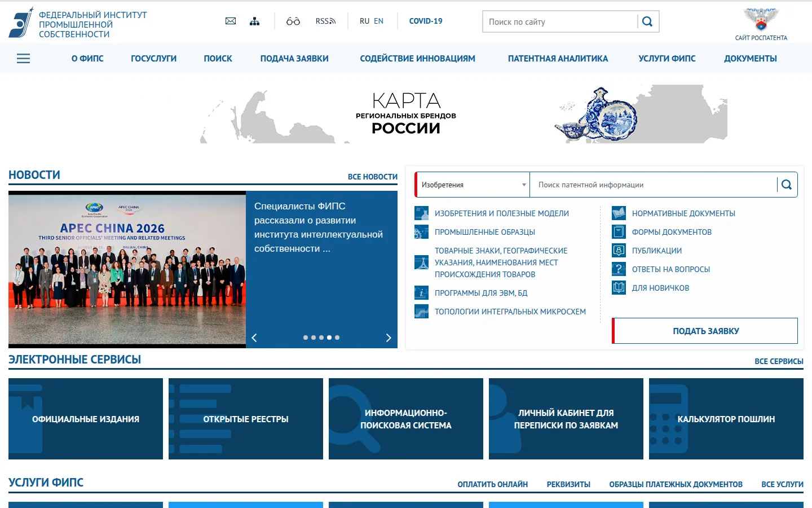Click the question mark icon for Ответы на вопросы
Image resolution: width=812 pixels, height=508 pixels.
619,269
